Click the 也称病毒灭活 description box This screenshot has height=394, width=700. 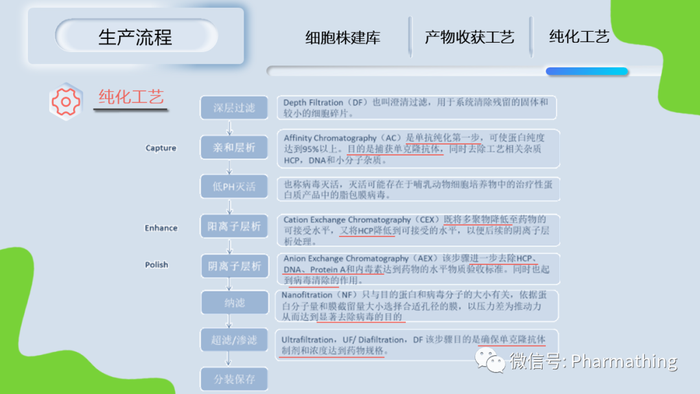pyautogui.click(x=418, y=189)
